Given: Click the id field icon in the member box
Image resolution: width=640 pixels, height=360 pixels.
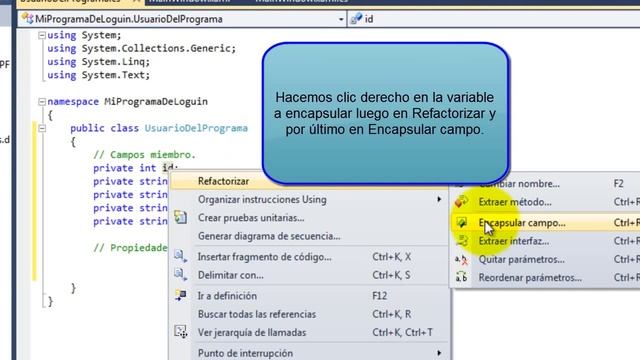Looking at the screenshot, I should coord(356,19).
